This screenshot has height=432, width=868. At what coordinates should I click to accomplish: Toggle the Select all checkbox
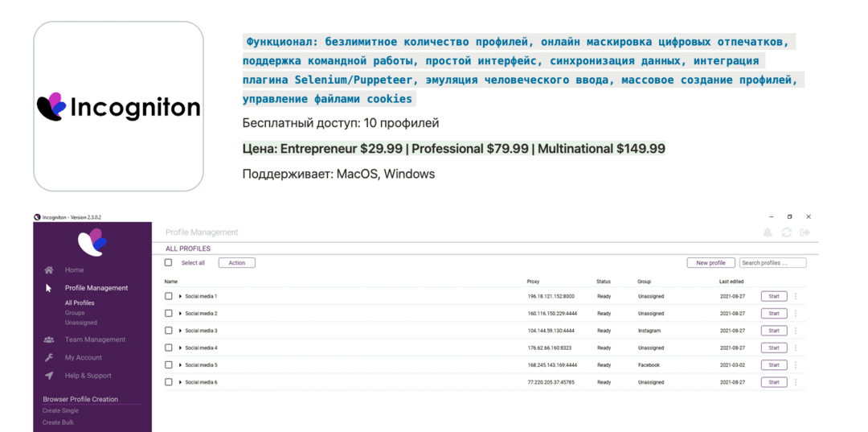[168, 262]
